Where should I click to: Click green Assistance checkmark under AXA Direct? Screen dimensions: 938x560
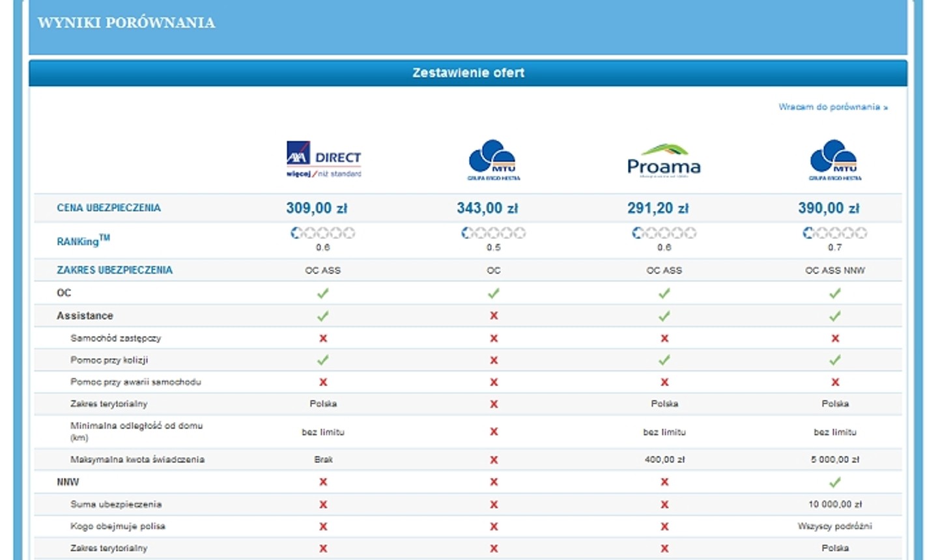tap(323, 316)
